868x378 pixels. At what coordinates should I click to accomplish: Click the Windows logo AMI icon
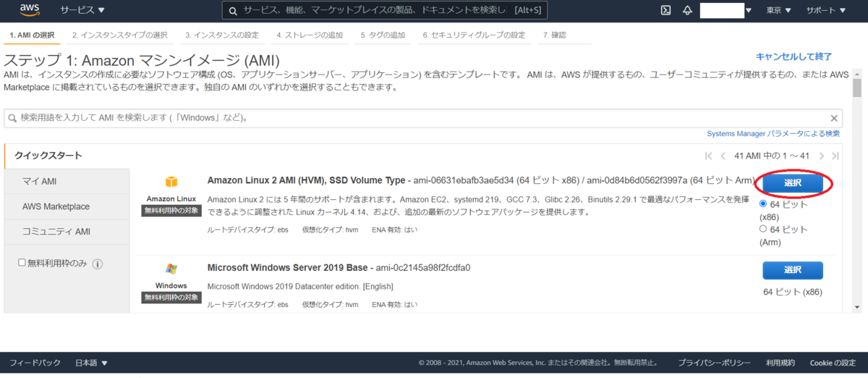coord(171,269)
